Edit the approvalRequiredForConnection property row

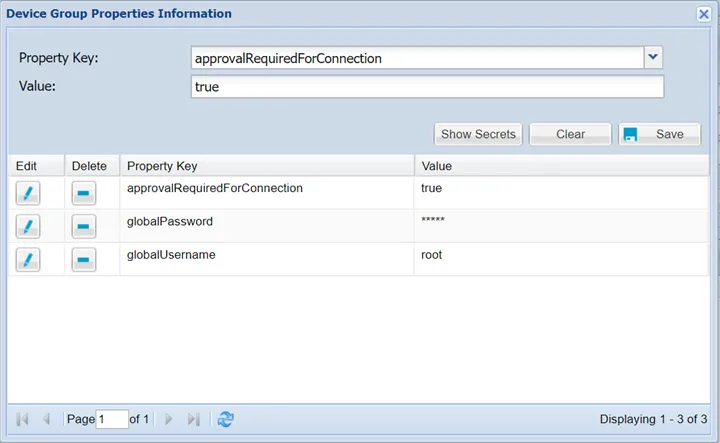click(x=28, y=193)
